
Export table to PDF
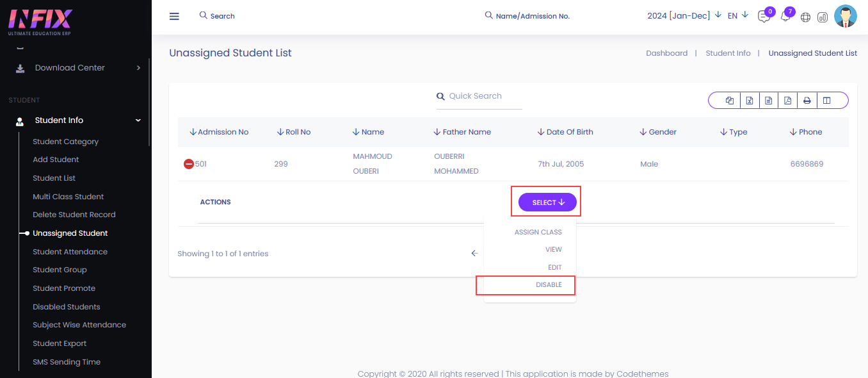(x=787, y=101)
